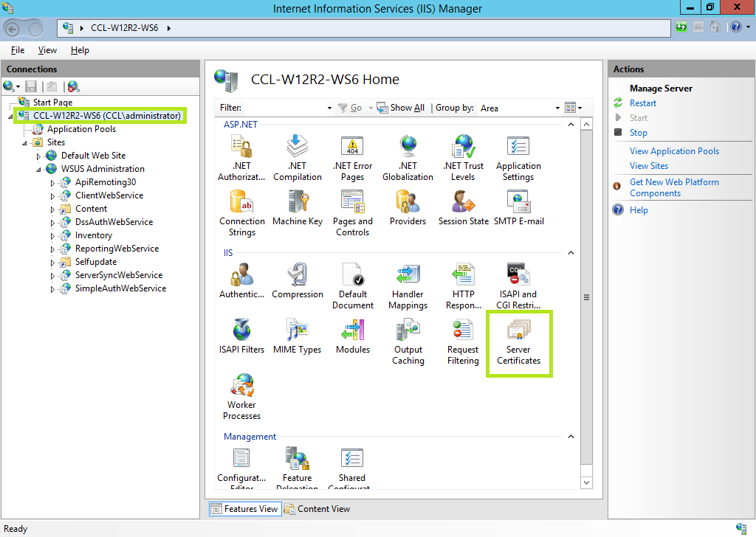
Task: Select Start Page in Connections tree
Action: [x=52, y=102]
